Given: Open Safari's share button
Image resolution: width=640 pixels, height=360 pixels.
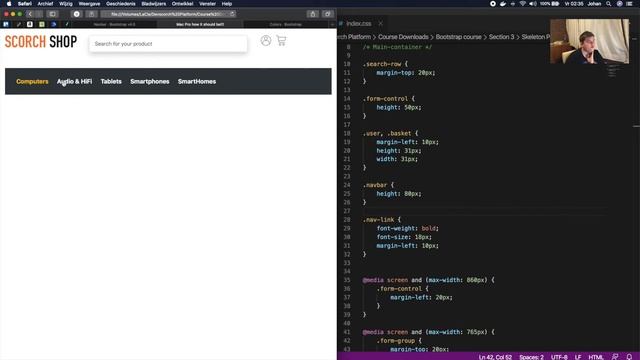Looking at the screenshot, I should click(313, 14).
